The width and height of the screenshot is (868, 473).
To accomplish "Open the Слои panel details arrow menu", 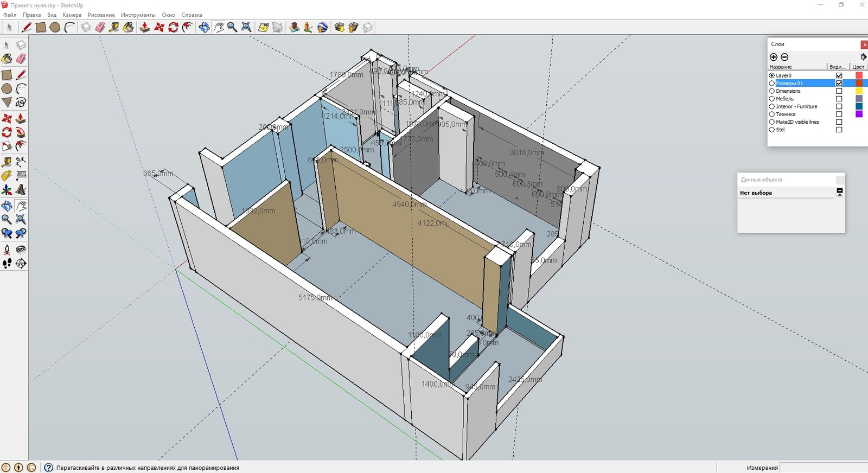I will (x=863, y=57).
